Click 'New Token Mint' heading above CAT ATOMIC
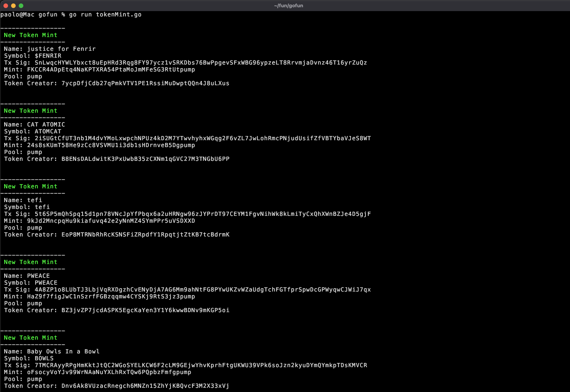The image size is (570, 392). coord(31,111)
